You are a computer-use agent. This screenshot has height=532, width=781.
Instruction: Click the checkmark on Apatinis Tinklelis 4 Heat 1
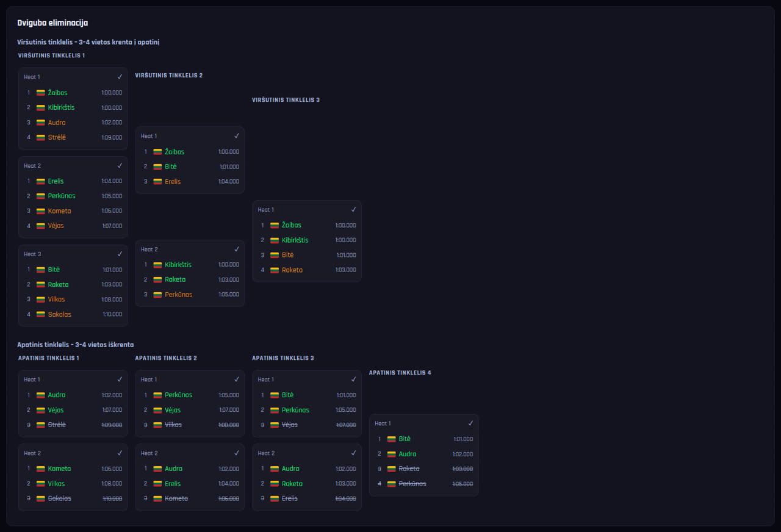[x=470, y=423]
